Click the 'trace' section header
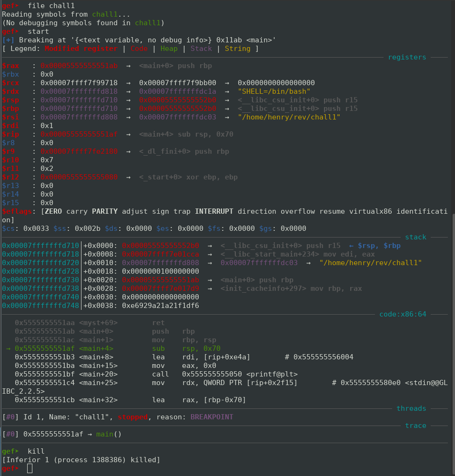The image size is (455, 476). click(415, 426)
